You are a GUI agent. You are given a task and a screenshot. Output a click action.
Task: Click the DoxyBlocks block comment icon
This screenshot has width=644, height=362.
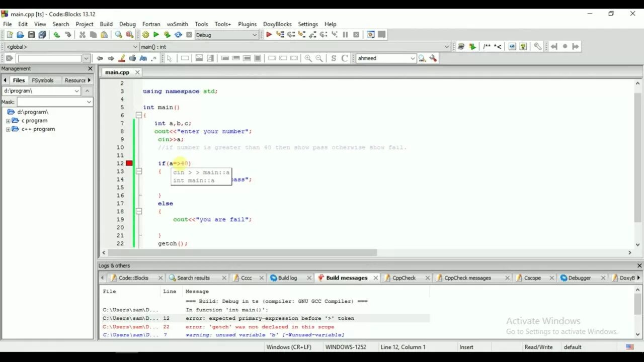coord(487,46)
